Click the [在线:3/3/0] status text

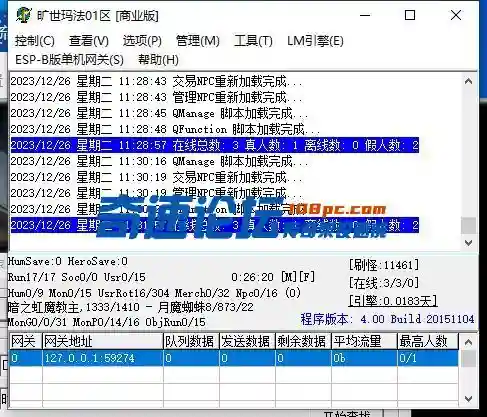[x=384, y=283]
